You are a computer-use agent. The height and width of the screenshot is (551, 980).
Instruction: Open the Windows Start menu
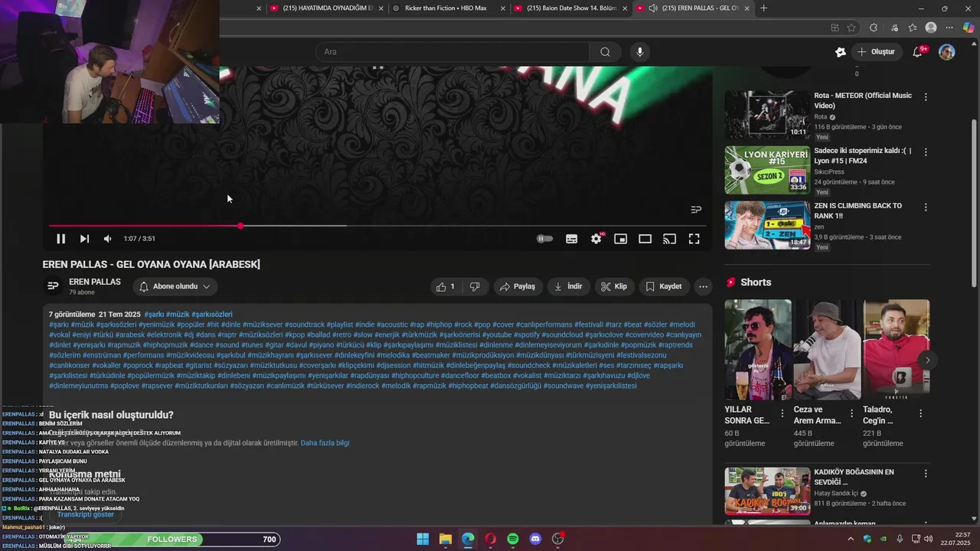click(x=423, y=539)
